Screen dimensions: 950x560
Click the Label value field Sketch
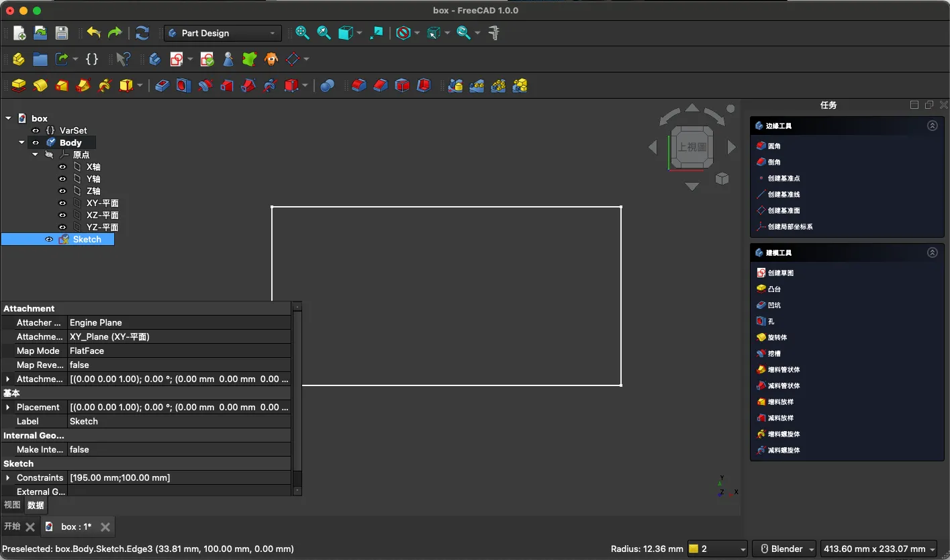pyautogui.click(x=179, y=422)
